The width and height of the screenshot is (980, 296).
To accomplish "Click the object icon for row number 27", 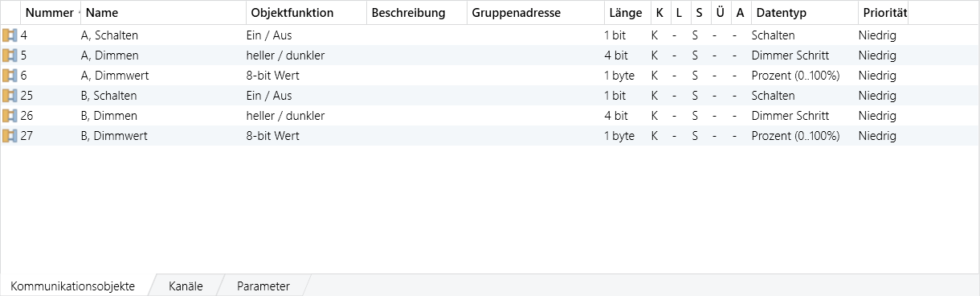I will pyautogui.click(x=10, y=136).
